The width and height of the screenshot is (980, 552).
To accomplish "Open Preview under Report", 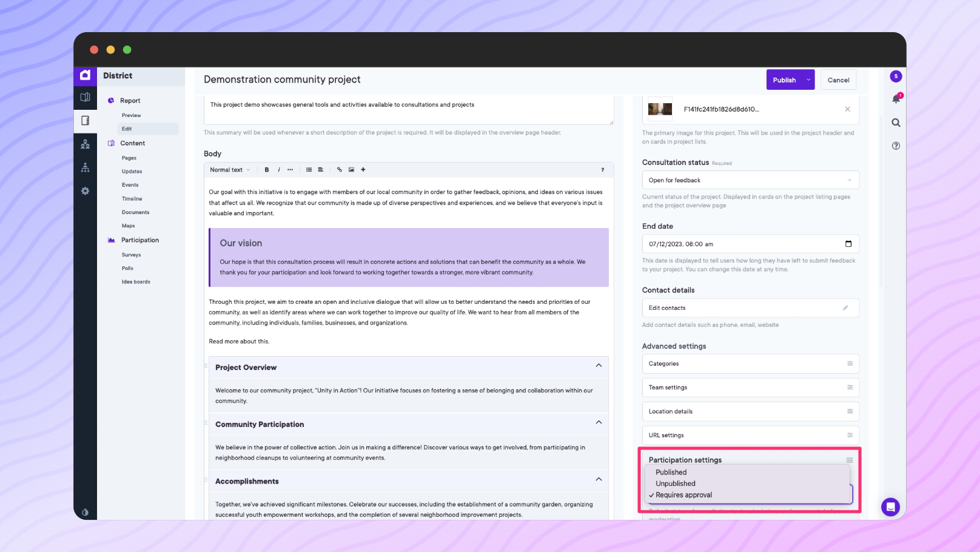I will pyautogui.click(x=131, y=115).
